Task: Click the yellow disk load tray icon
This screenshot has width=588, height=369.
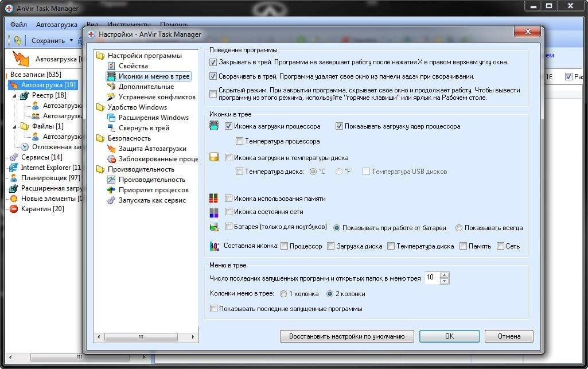Action: (x=214, y=157)
